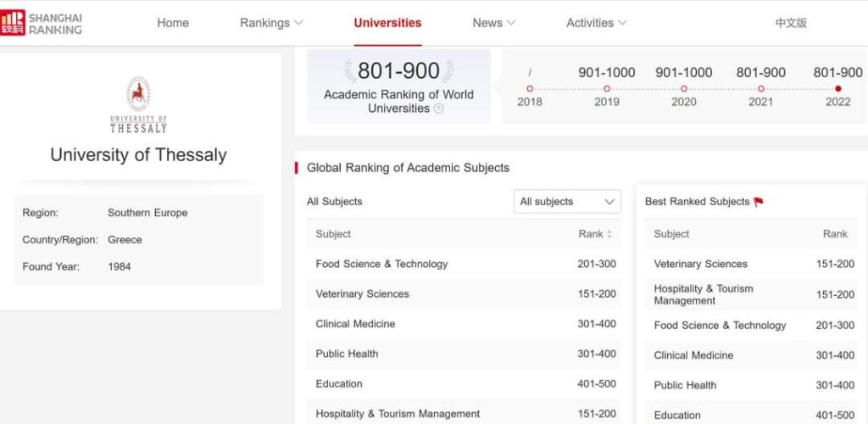This screenshot has width=868, height=424.
Task: Switch to Chinese version 中文版
Action: coord(791,23)
